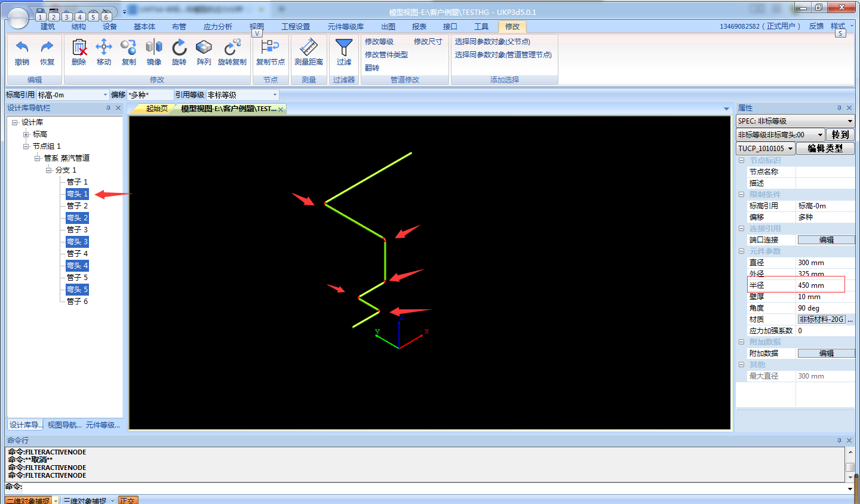Toggle 二维对象捕捉 2D object snap
The image size is (860, 504).
(28, 500)
